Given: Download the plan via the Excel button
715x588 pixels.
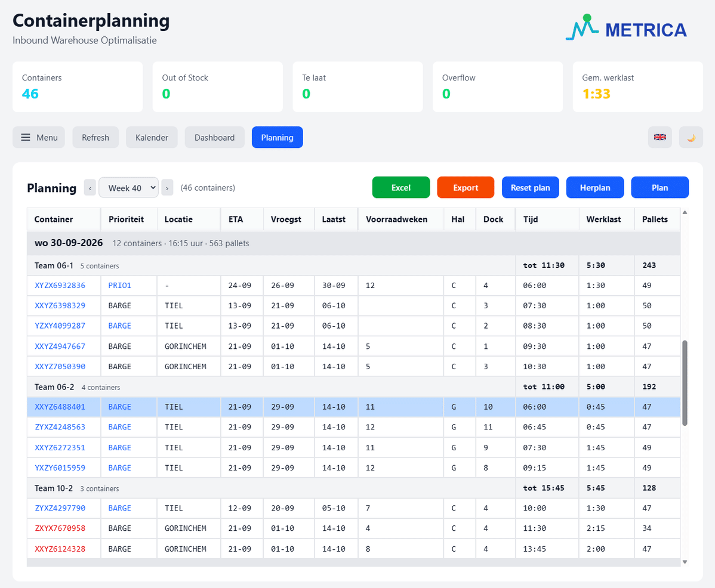Looking at the screenshot, I should [401, 187].
